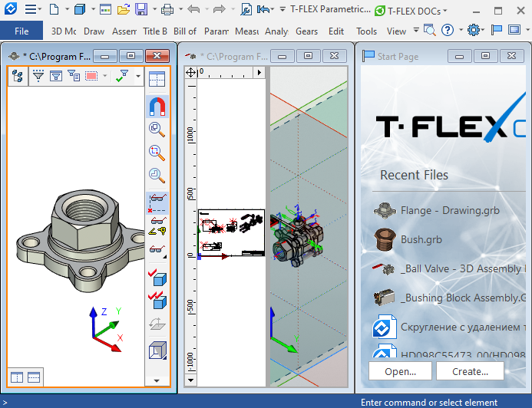Click the undo arrow icon
Image resolution: width=532 pixels, height=408 pixels.
[193, 9]
